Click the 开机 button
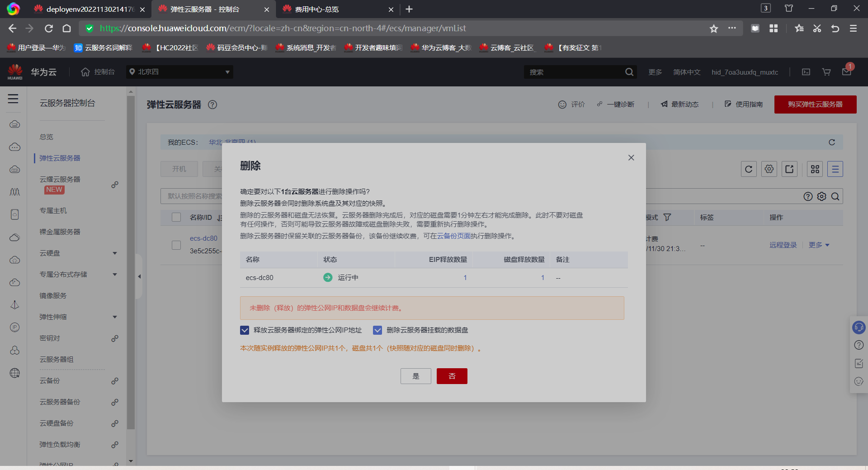Image resolution: width=868 pixels, height=470 pixels. click(x=179, y=169)
